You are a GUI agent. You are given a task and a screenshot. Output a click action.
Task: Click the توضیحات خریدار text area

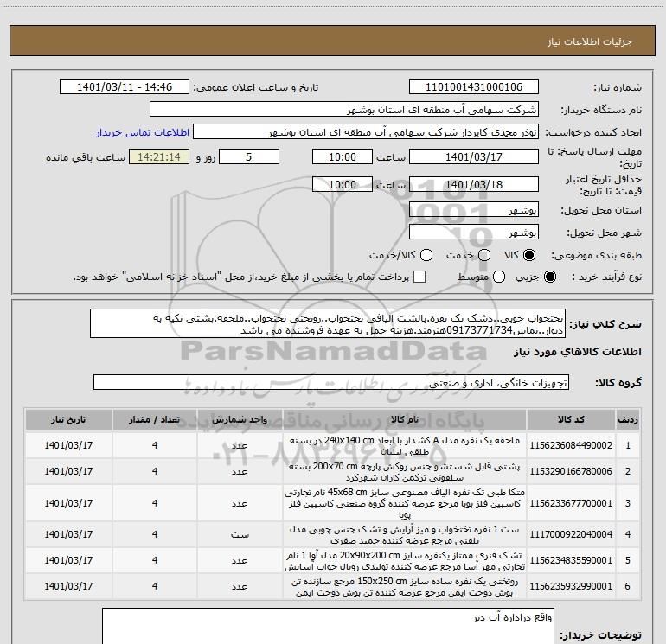[328, 627]
